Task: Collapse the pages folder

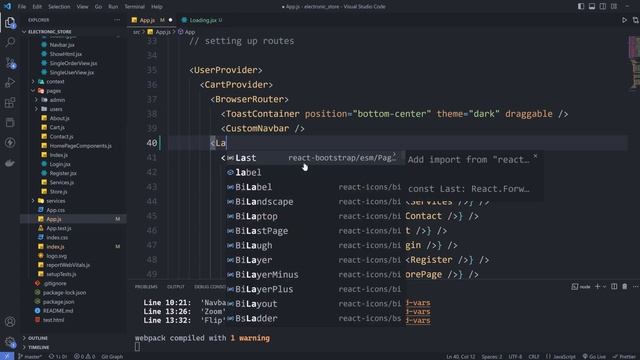Action: [x=53, y=91]
